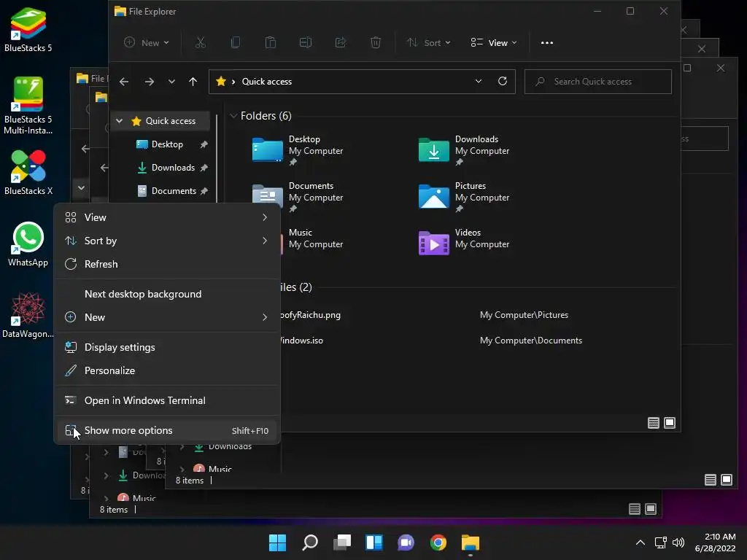Go forward with the right arrow button
The image size is (747, 560).
coord(150,82)
